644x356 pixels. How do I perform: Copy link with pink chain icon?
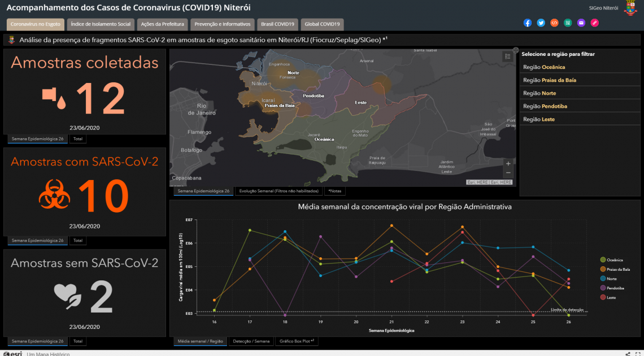[x=595, y=23]
